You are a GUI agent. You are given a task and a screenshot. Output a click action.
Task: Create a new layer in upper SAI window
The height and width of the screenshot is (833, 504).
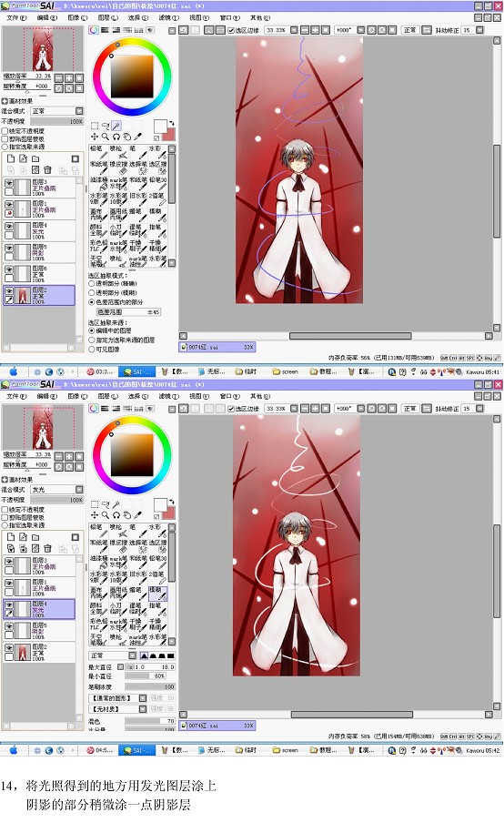11,158
